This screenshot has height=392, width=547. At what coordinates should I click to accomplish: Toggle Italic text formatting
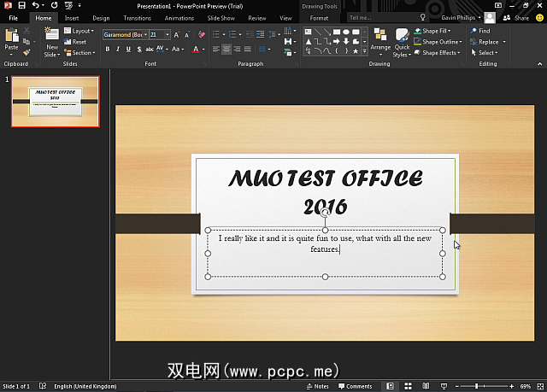(119, 50)
